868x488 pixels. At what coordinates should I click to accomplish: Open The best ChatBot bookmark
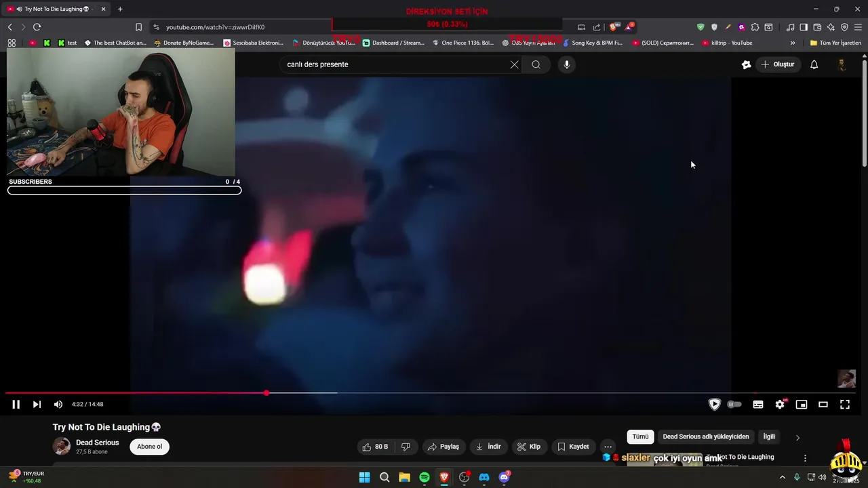pos(115,43)
